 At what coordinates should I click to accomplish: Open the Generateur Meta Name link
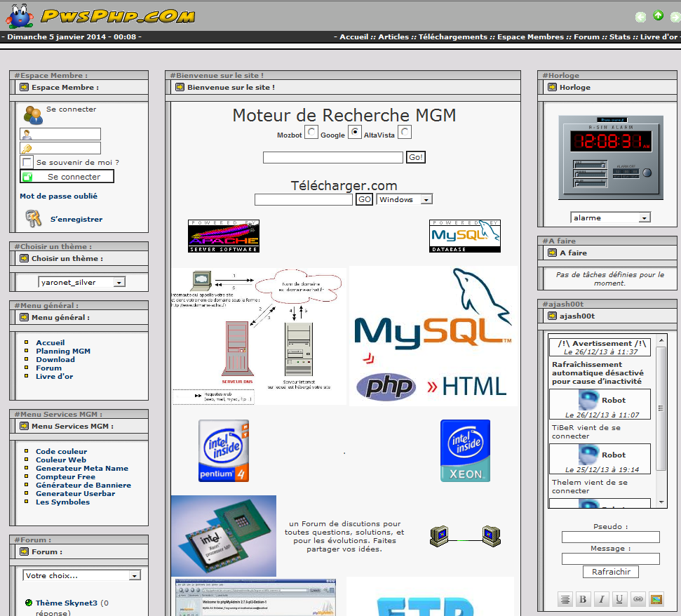82,468
